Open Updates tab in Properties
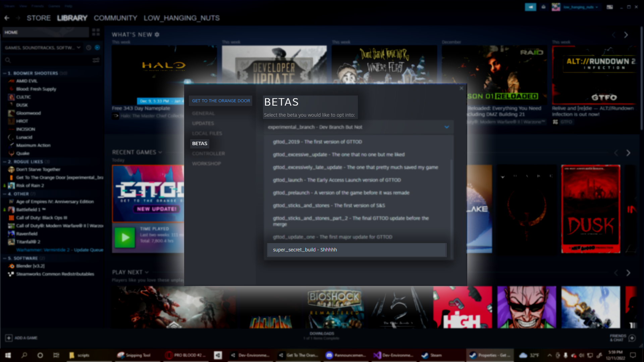This screenshot has width=644, height=362. tap(203, 123)
